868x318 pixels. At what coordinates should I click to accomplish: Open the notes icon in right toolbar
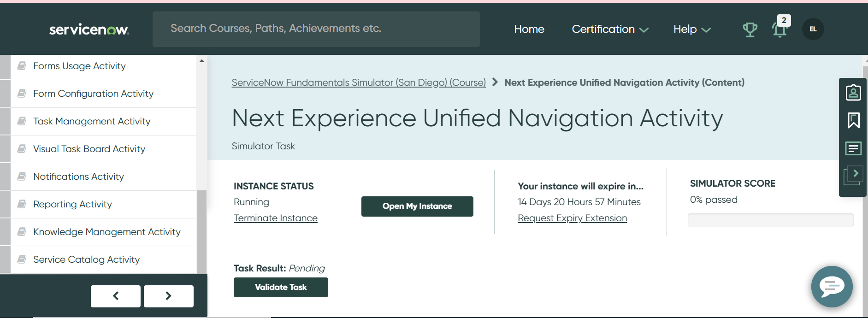pos(853,148)
